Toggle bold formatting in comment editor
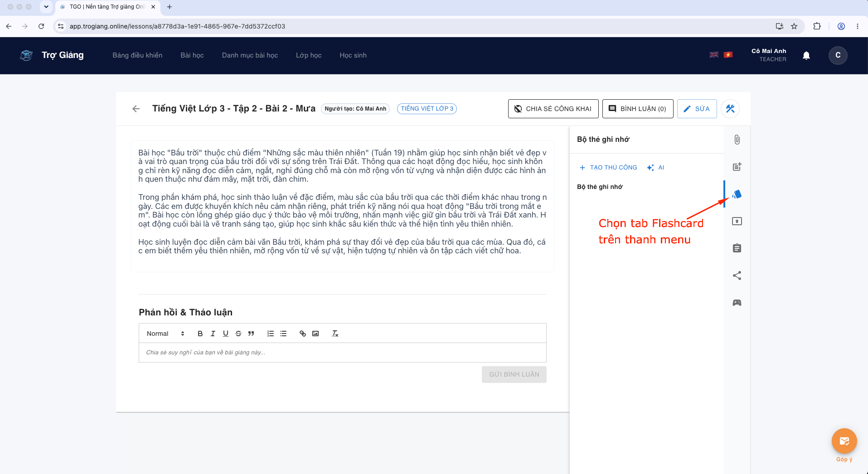868x474 pixels. tap(200, 334)
